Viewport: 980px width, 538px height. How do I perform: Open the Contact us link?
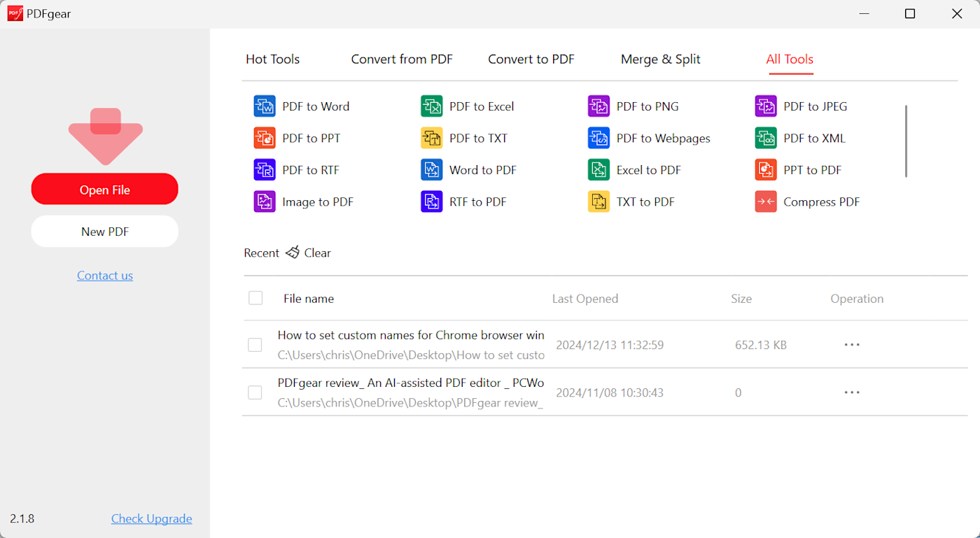105,276
